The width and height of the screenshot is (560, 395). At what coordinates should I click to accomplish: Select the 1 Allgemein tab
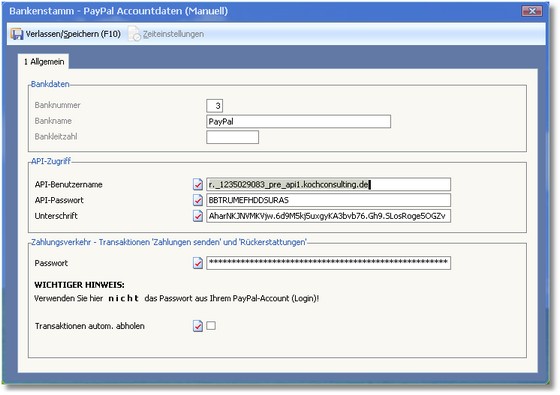[44, 61]
